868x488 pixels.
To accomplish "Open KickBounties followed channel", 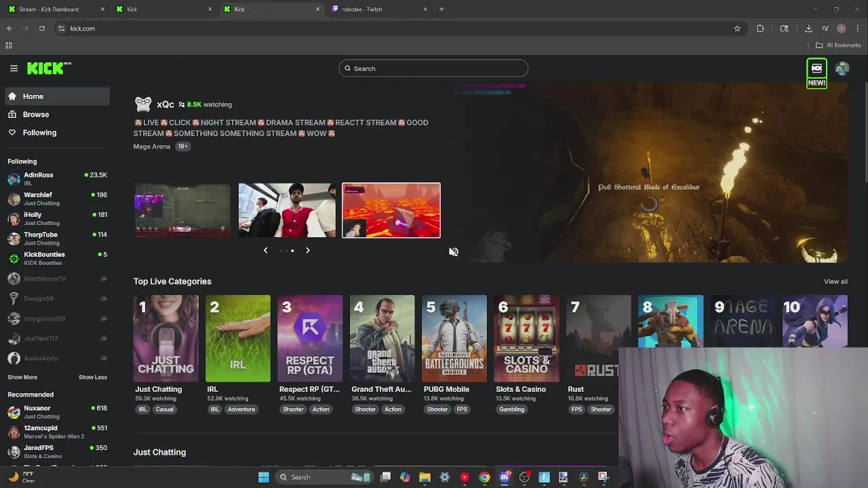I will pyautogui.click(x=57, y=258).
